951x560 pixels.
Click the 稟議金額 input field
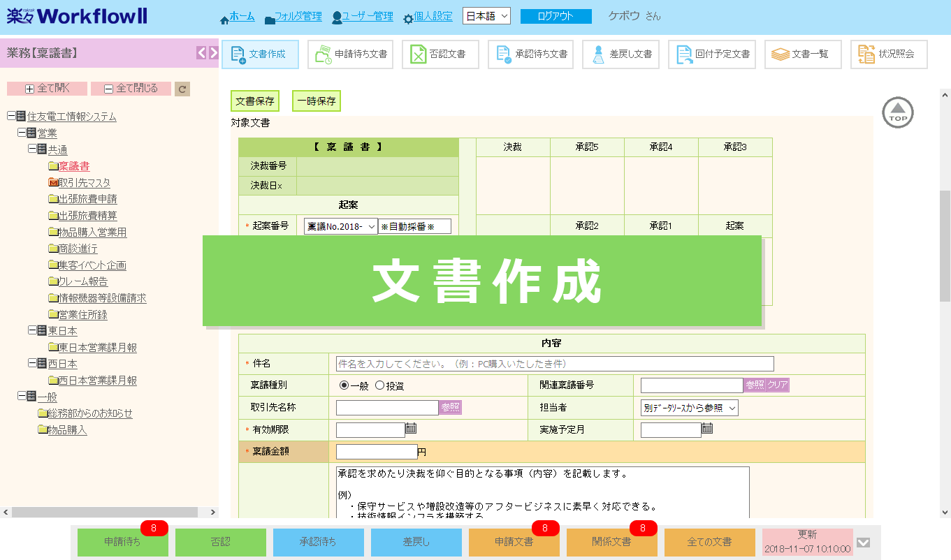point(377,452)
